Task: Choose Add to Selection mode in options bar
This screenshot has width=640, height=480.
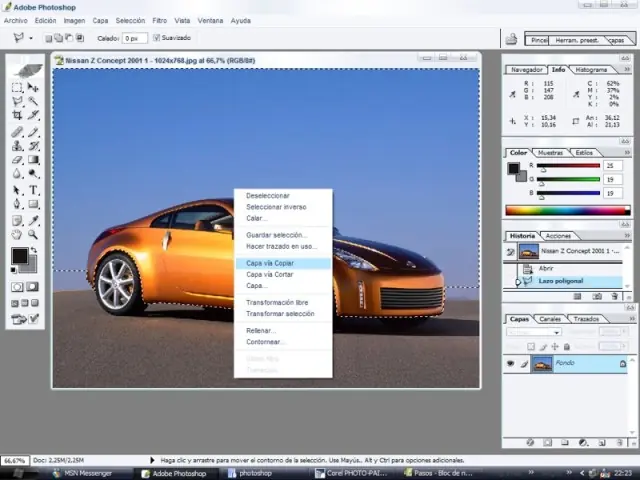Action: click(x=59, y=38)
